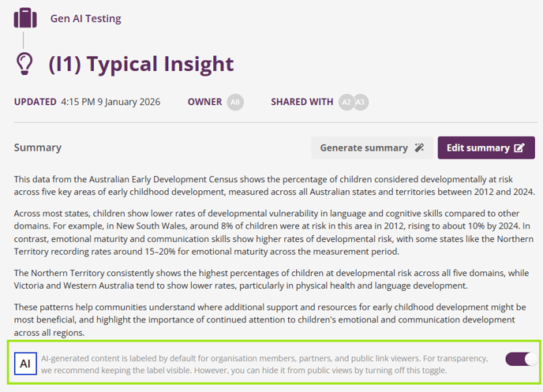Click the lightbulb insight icon

click(26, 63)
